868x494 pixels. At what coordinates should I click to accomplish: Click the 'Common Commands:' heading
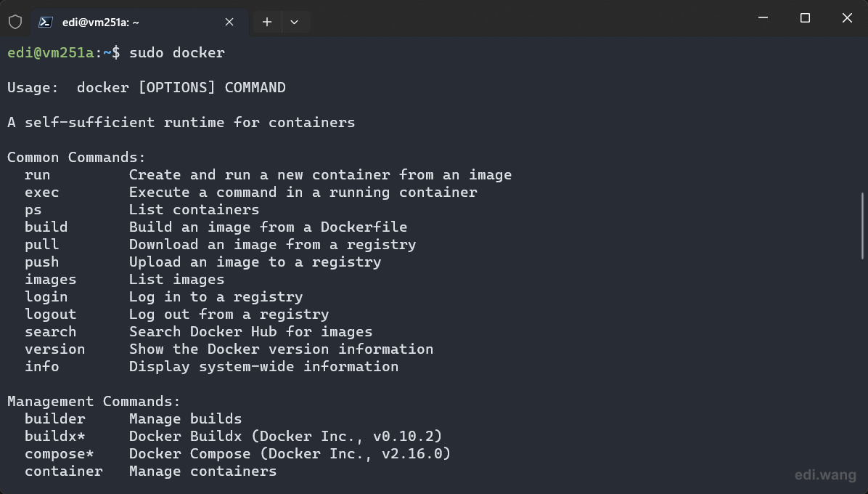pyautogui.click(x=76, y=158)
